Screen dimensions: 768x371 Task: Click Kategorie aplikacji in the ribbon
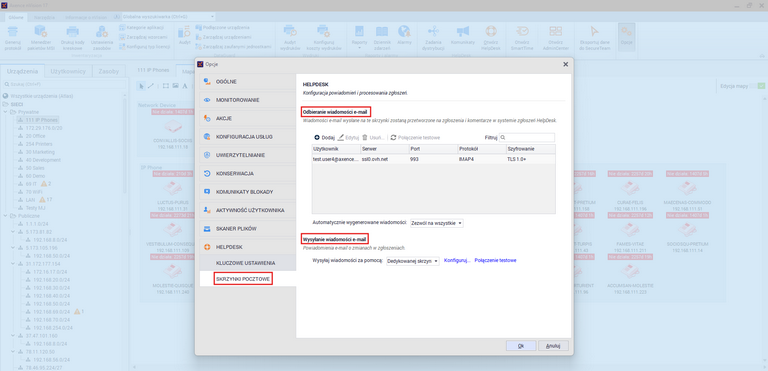(x=142, y=28)
